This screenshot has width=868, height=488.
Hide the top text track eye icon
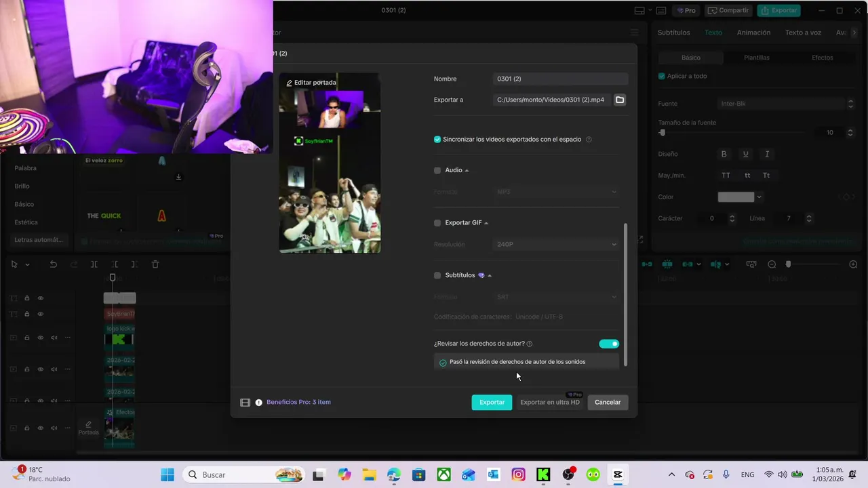point(41,298)
